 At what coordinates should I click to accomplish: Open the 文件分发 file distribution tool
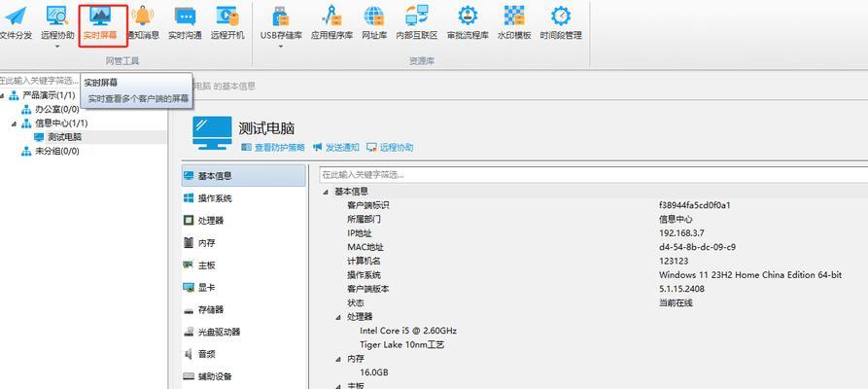16,22
